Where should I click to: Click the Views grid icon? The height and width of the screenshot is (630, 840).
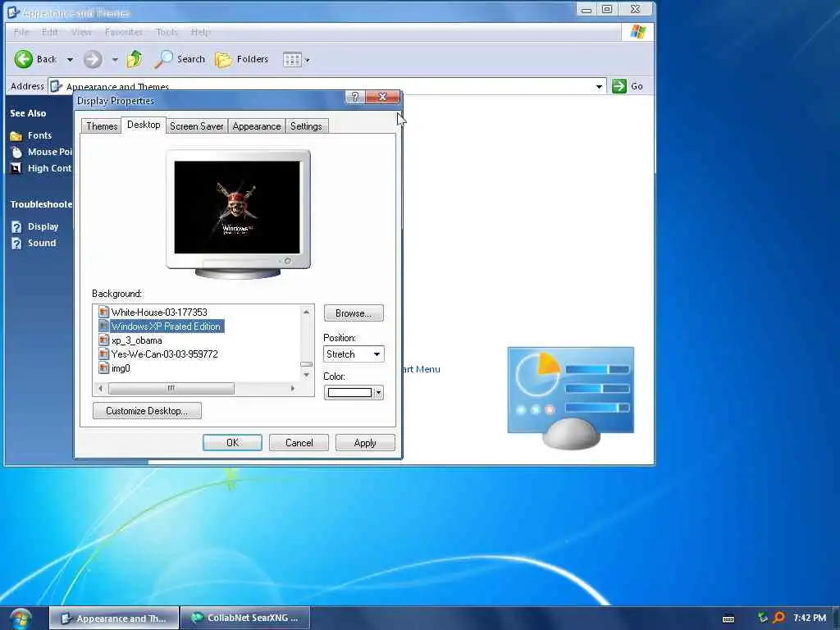click(x=292, y=59)
